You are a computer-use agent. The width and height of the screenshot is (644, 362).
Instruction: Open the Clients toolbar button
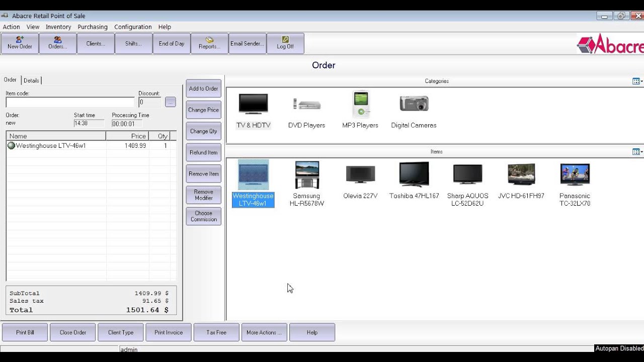click(x=96, y=43)
